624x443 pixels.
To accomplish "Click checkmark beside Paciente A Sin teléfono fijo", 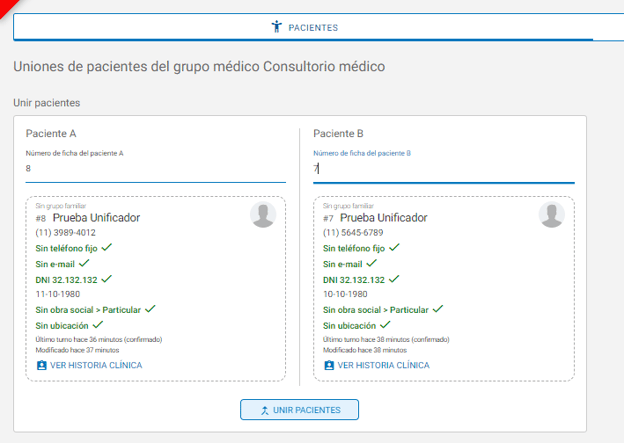I will 106,247.
